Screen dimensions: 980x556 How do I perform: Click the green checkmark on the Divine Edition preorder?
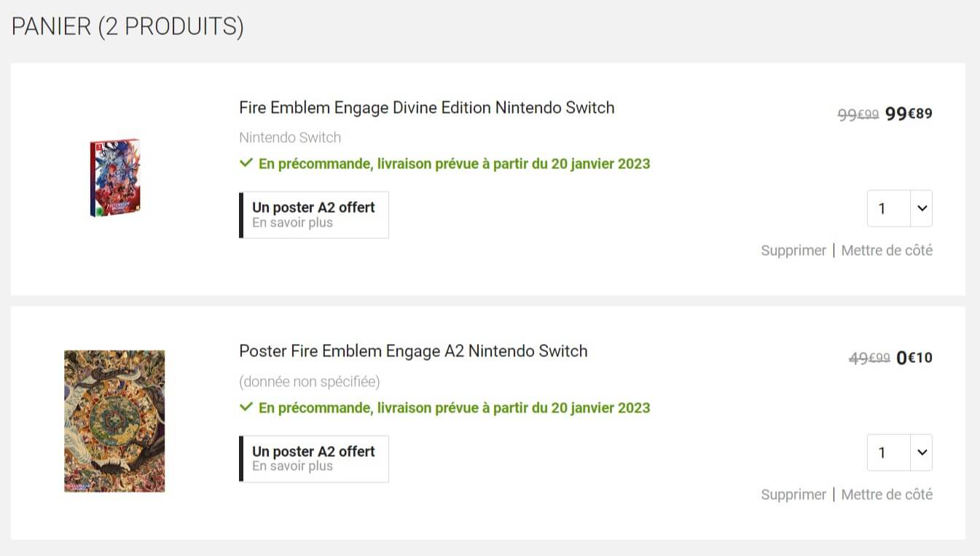click(x=246, y=163)
